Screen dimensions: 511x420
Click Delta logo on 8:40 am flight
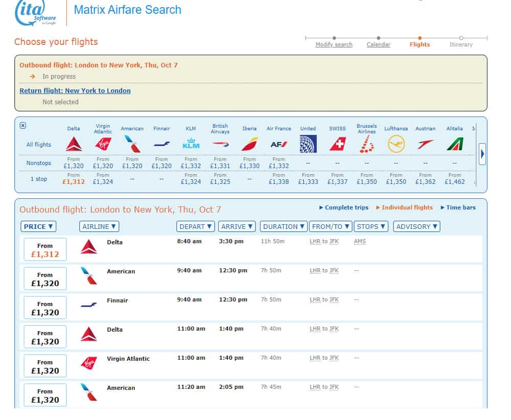coord(88,247)
